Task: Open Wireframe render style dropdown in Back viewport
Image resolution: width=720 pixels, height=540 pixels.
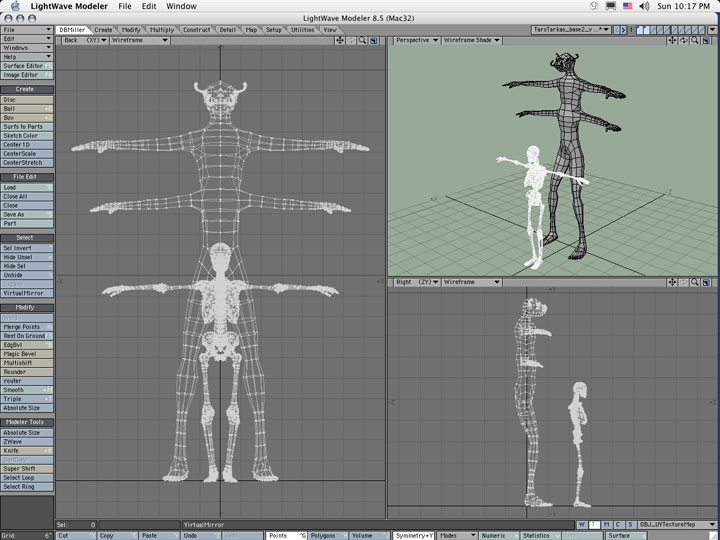Action: click(140, 40)
